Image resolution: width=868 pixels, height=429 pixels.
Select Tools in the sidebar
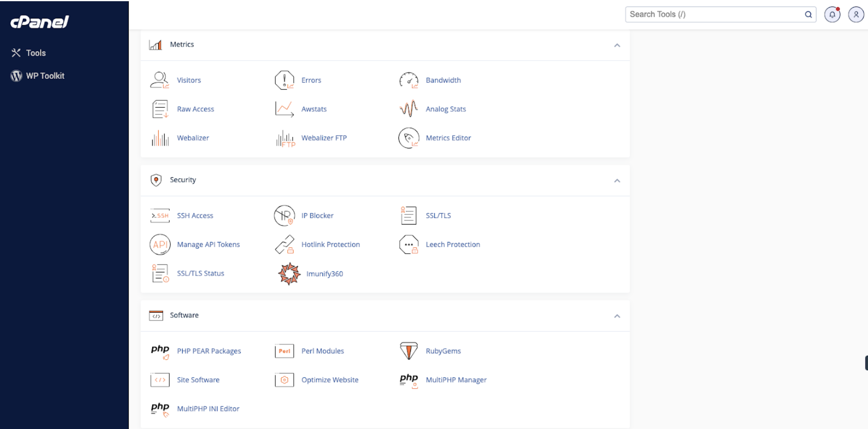[x=29, y=53]
